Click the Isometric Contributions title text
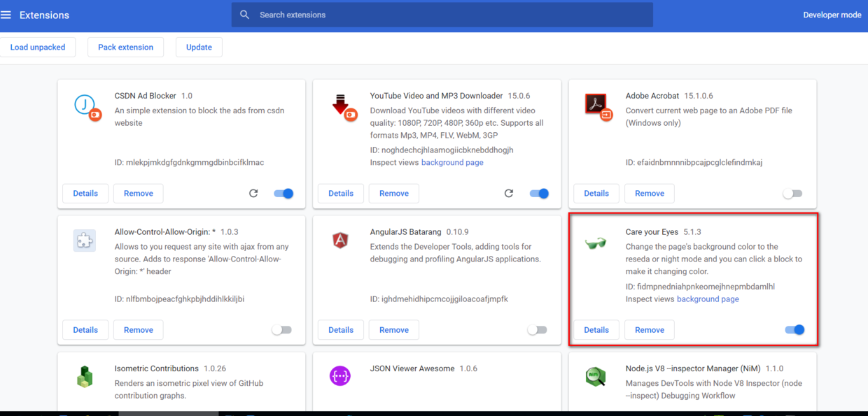868x416 pixels. [157, 368]
